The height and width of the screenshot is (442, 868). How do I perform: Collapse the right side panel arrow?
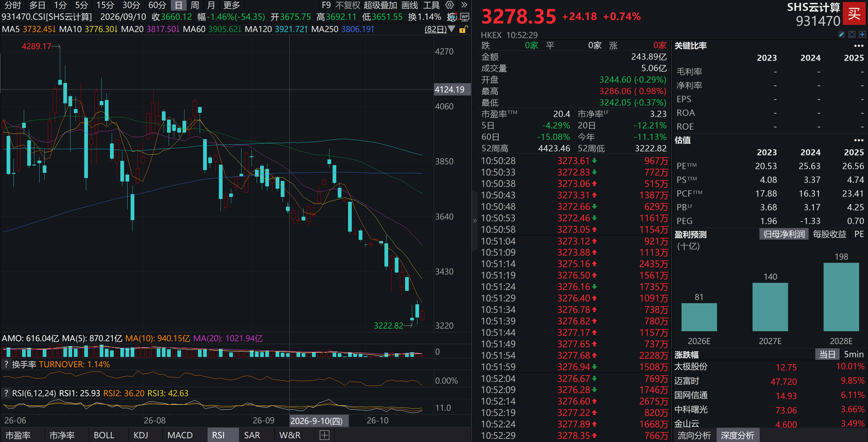[x=475, y=221]
